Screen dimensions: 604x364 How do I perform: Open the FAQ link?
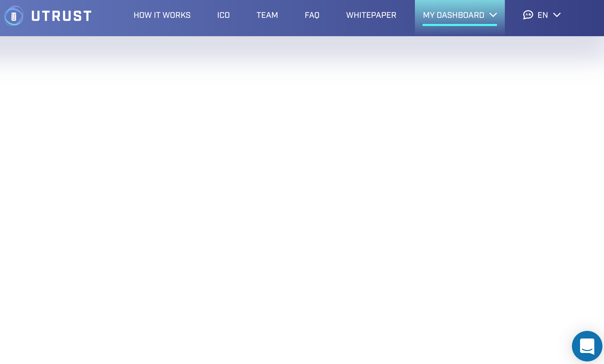point(312,15)
